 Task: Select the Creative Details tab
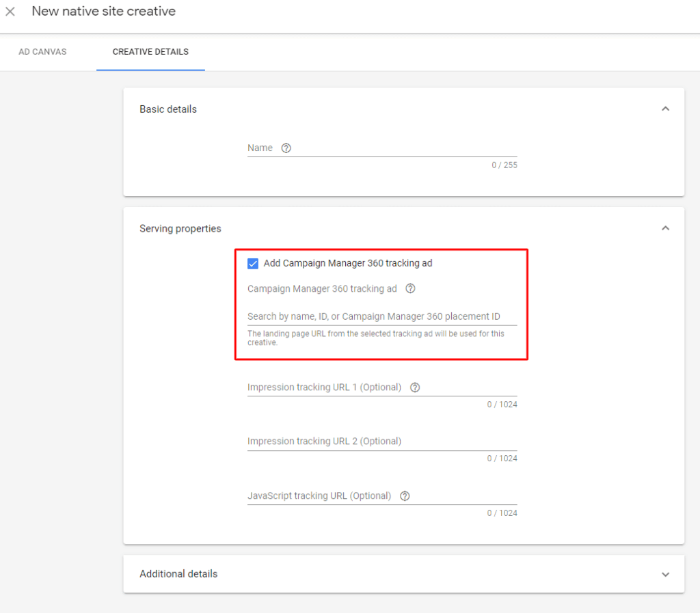(150, 52)
